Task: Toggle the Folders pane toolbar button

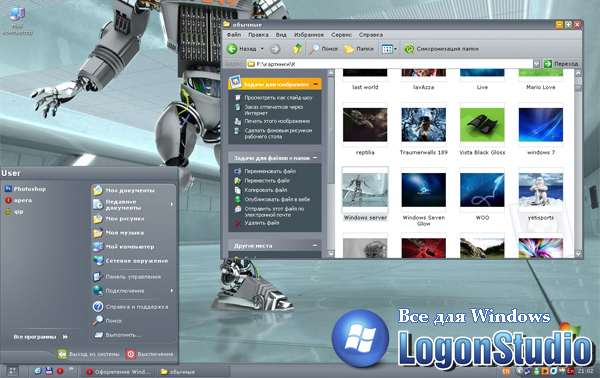Action: pos(359,49)
